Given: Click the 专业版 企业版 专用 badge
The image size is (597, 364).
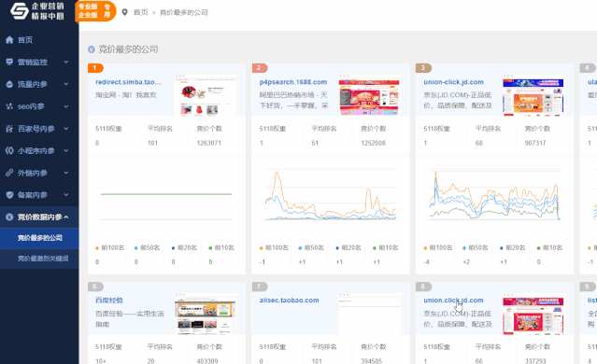Looking at the screenshot, I should [x=95, y=11].
